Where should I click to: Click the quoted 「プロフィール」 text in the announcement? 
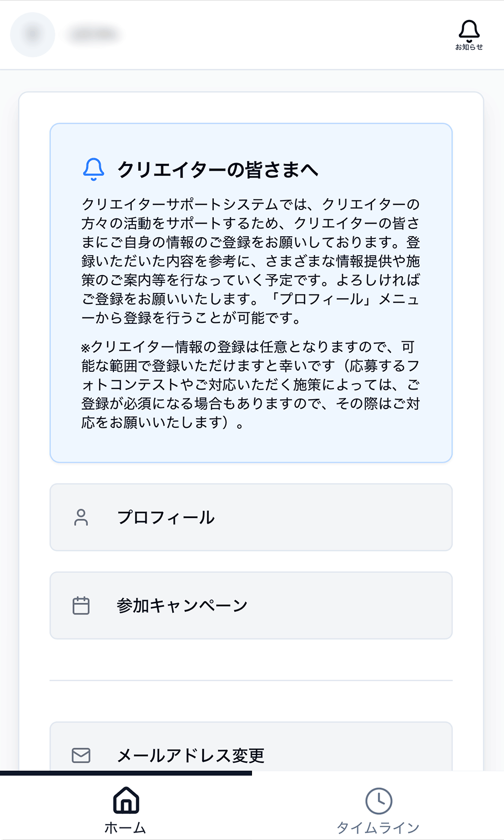[320, 299]
